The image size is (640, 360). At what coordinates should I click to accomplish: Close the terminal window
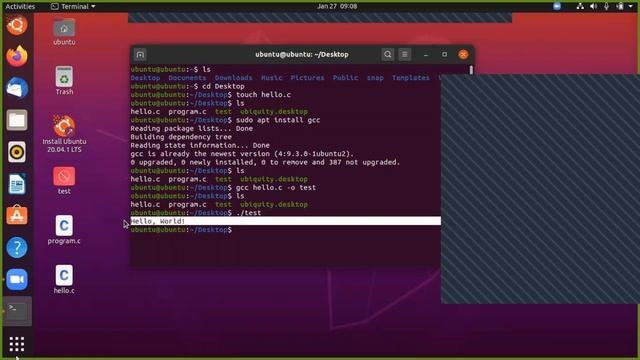click(x=463, y=54)
